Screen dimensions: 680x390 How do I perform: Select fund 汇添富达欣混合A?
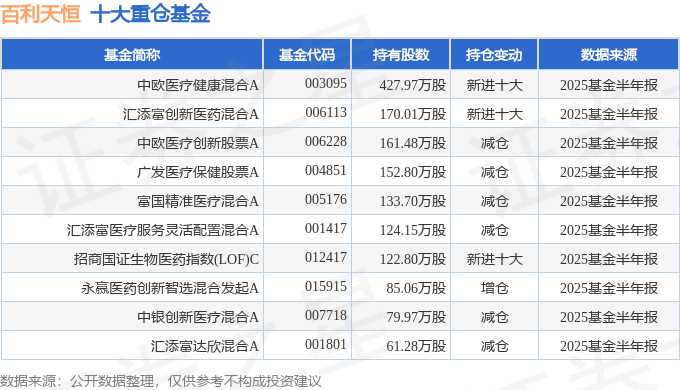click(205, 346)
